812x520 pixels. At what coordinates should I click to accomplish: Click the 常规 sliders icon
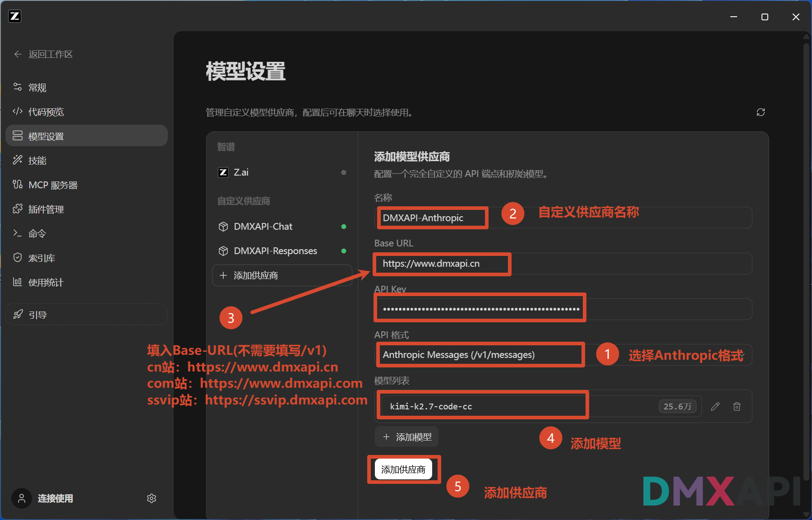18,87
